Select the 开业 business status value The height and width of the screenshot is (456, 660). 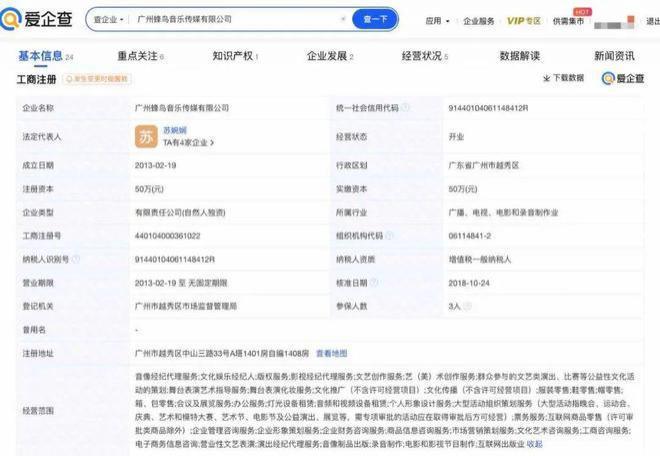coord(456,136)
